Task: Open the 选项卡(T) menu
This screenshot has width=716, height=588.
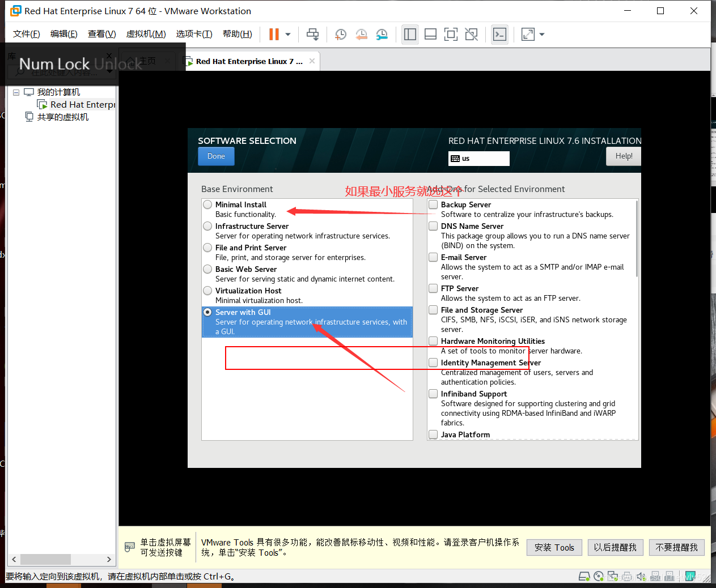Action: pyautogui.click(x=194, y=34)
